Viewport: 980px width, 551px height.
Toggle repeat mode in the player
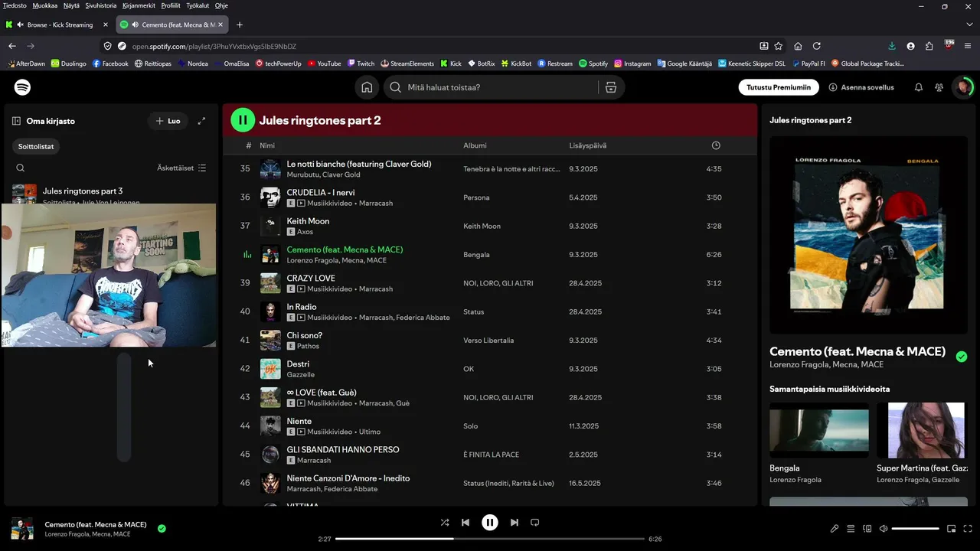535,523
